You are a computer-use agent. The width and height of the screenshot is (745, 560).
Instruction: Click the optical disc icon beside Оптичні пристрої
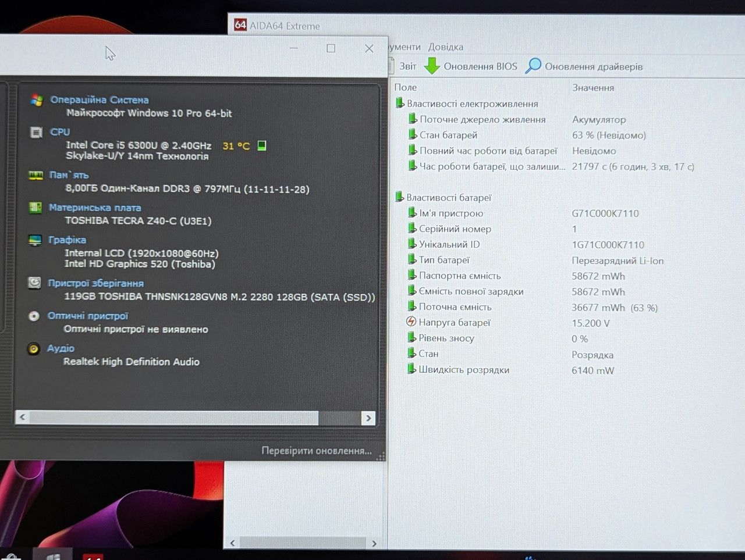coord(34,316)
